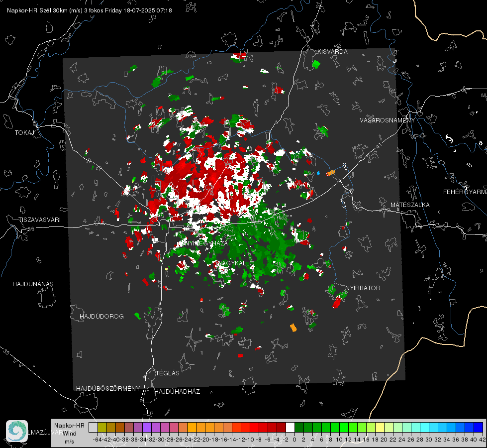Image resolution: width=487 pixels, height=448 pixels.
Task: Click the legend value label 42
Action: 482,440
